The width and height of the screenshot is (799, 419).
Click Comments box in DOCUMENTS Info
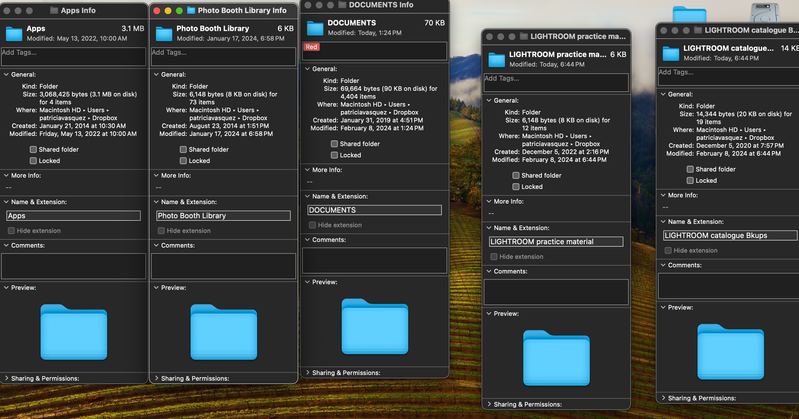coord(375,260)
